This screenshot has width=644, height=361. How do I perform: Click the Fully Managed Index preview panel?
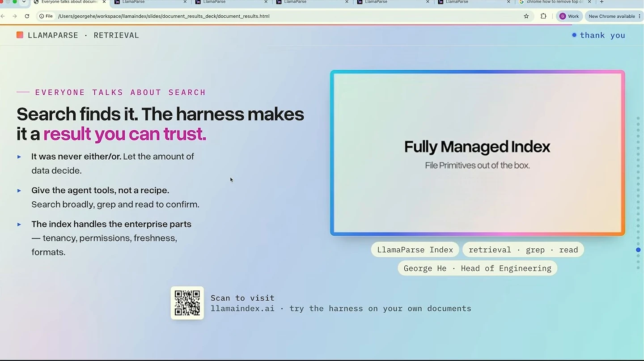click(477, 153)
